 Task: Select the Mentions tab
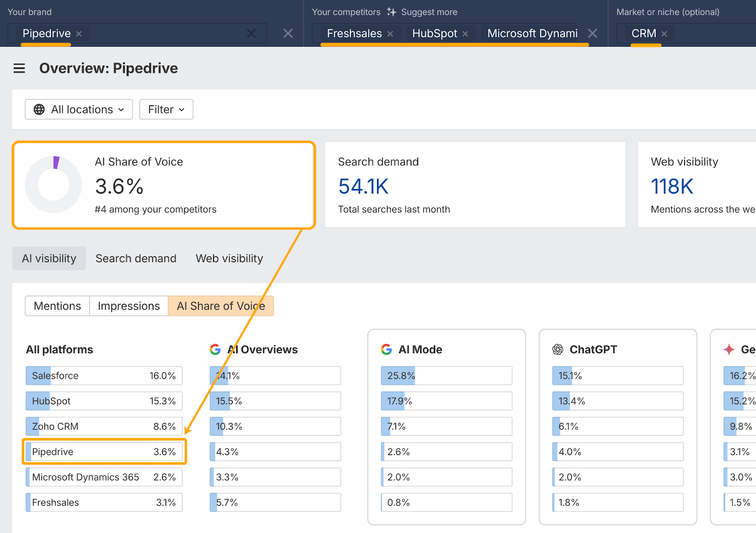[57, 306]
